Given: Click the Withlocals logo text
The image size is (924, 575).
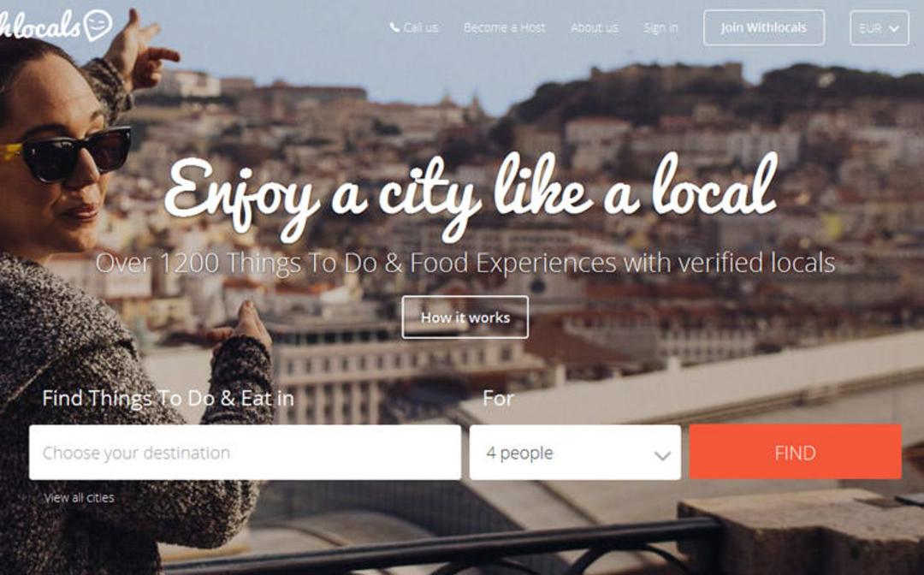Looking at the screenshot, I should 39,26.
